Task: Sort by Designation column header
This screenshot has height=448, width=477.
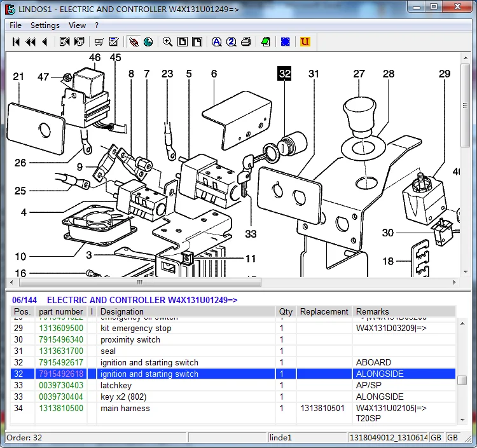Action: coord(122,311)
